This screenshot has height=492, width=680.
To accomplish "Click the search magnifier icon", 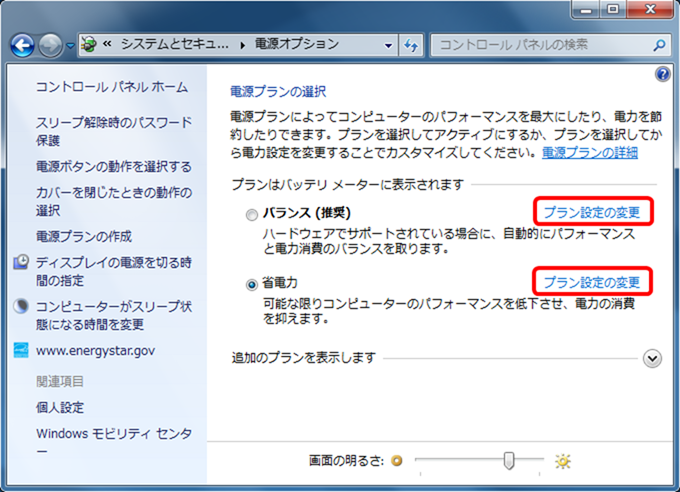I will coord(659,45).
